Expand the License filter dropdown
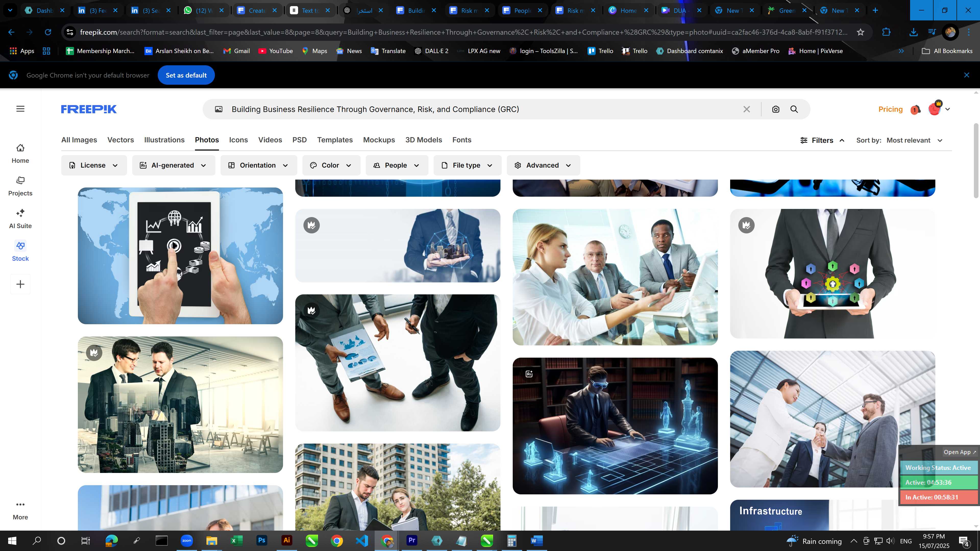Image resolution: width=980 pixels, height=551 pixels. tap(94, 165)
